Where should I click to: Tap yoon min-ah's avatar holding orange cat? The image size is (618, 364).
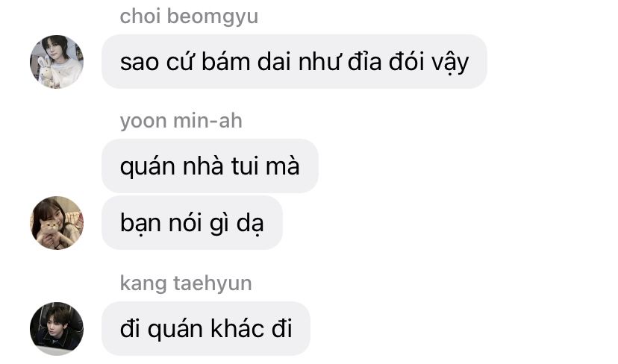[x=57, y=223]
